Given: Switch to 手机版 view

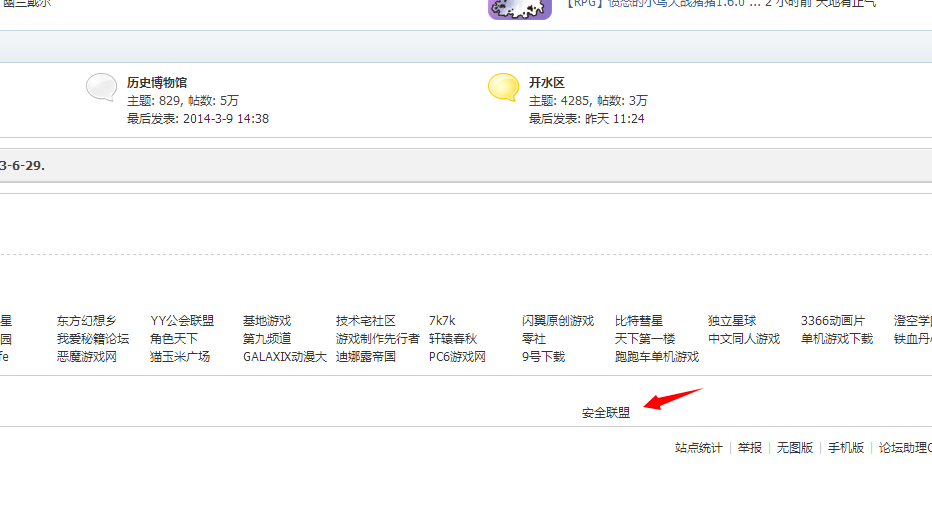Looking at the screenshot, I should pyautogui.click(x=846, y=448).
